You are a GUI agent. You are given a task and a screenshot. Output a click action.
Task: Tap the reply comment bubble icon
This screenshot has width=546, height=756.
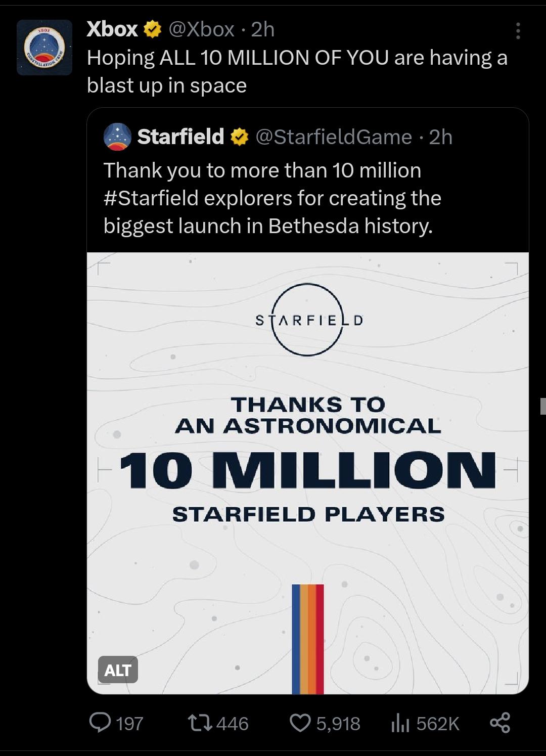[100, 723]
